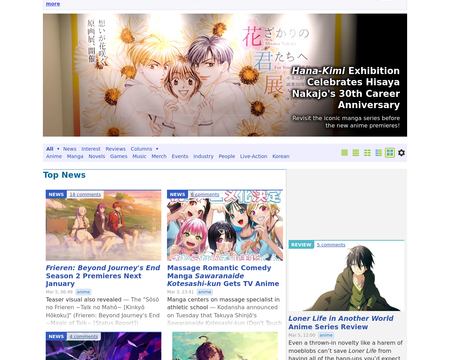Open Hana-Kimi Exhibition headline
This screenshot has width=450, height=360.
(346, 88)
